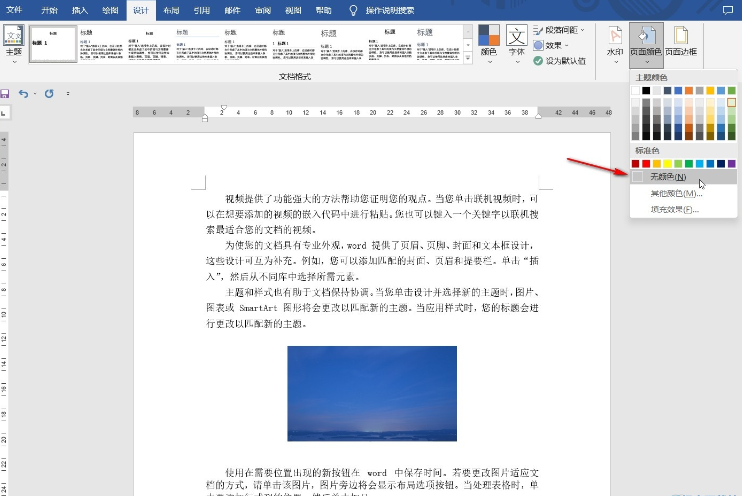Click paragraph starting with 使用在需要位置出现的新按钮

click(372, 483)
